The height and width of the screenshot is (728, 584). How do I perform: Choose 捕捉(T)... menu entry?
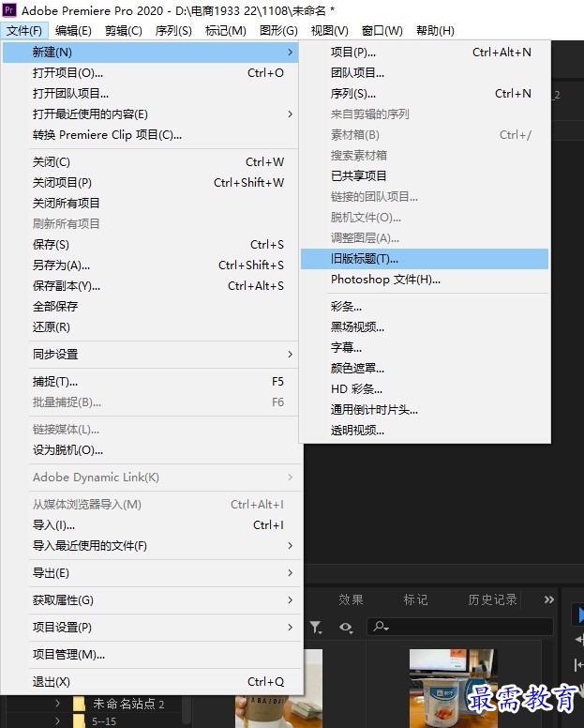(150, 382)
